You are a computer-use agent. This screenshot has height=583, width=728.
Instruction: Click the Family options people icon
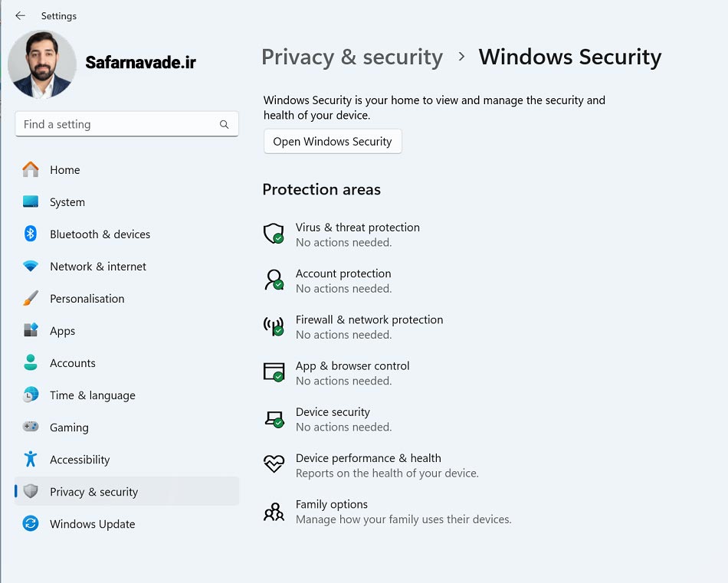pos(274,511)
